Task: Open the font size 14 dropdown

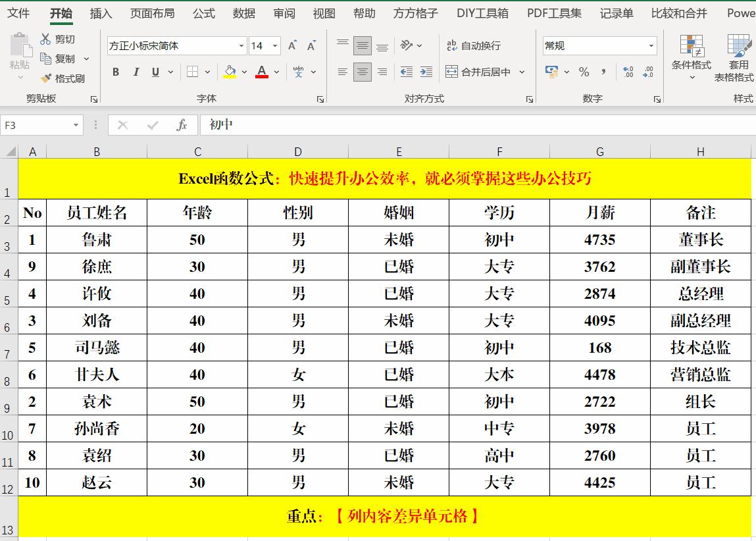Action: click(273, 45)
